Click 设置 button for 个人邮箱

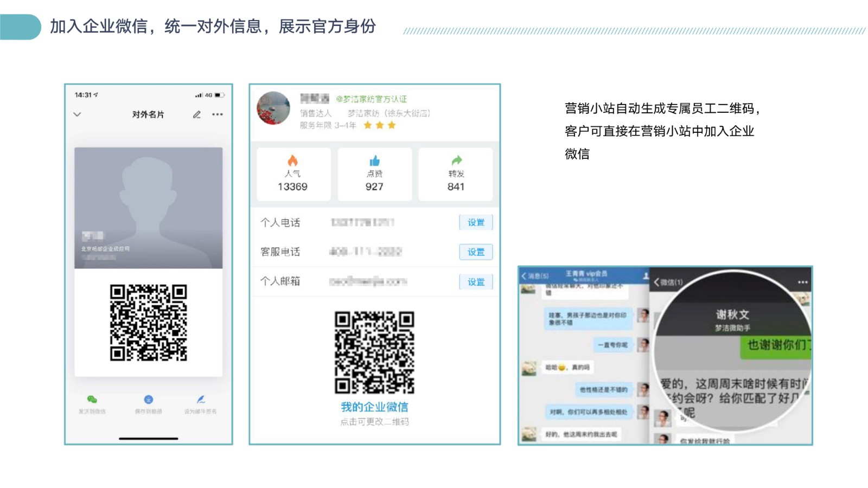tap(476, 282)
